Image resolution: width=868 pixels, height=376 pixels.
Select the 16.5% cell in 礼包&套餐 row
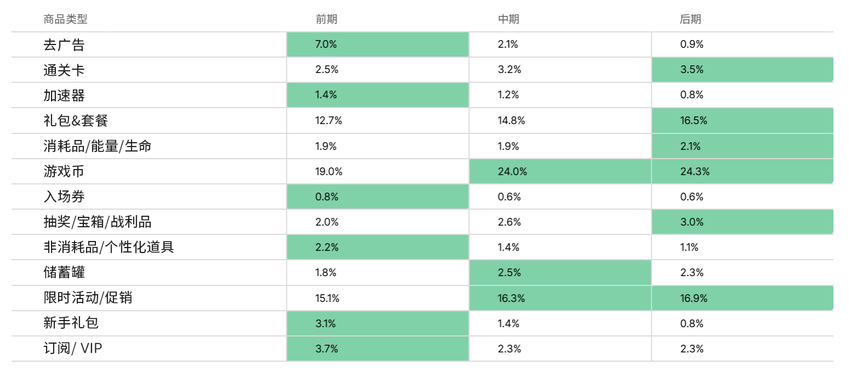click(x=742, y=121)
